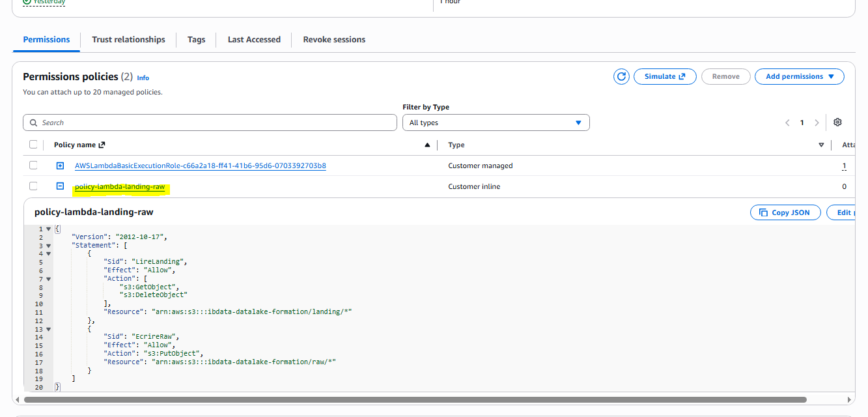Fold the JSON root object on line 1
This screenshot has height=417, width=868.
click(x=48, y=229)
